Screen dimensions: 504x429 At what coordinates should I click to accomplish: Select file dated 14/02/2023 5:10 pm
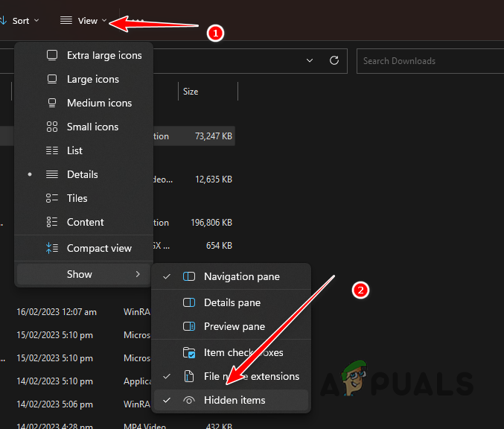click(54, 381)
